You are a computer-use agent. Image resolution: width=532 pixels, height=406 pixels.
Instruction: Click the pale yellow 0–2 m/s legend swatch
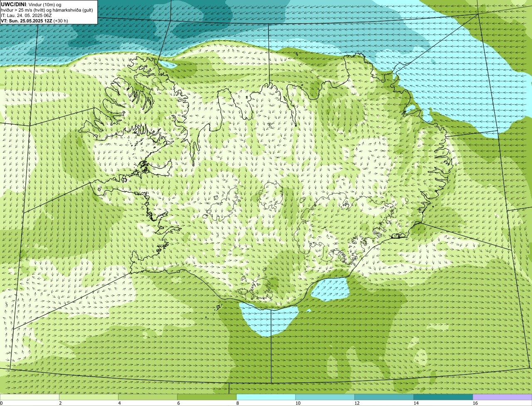click(x=30, y=397)
